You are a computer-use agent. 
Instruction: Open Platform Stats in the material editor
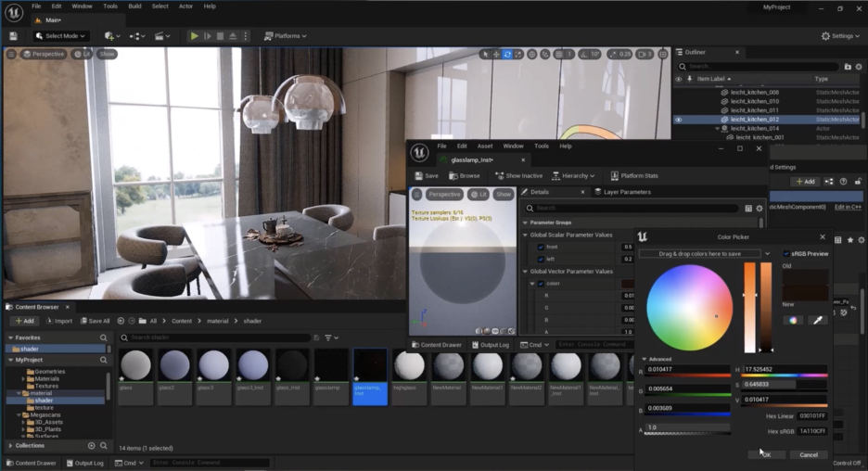(634, 175)
